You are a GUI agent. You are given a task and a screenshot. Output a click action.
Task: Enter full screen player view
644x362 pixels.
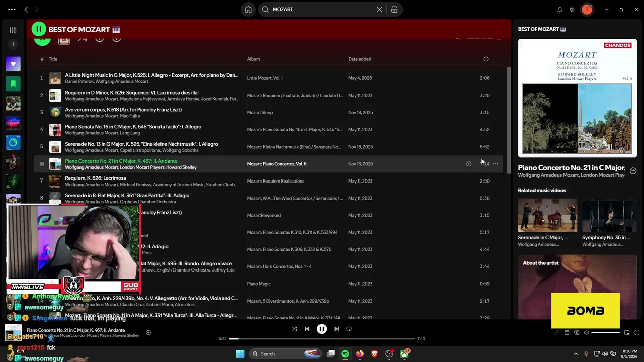coord(637,332)
